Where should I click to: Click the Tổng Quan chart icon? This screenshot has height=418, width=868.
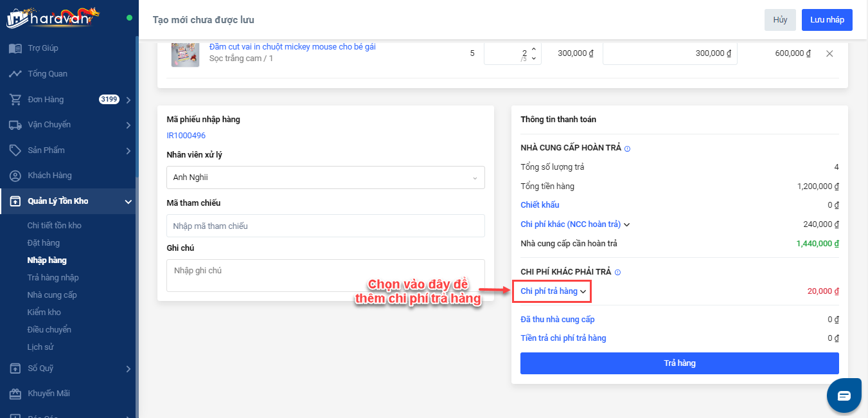pyautogui.click(x=15, y=74)
